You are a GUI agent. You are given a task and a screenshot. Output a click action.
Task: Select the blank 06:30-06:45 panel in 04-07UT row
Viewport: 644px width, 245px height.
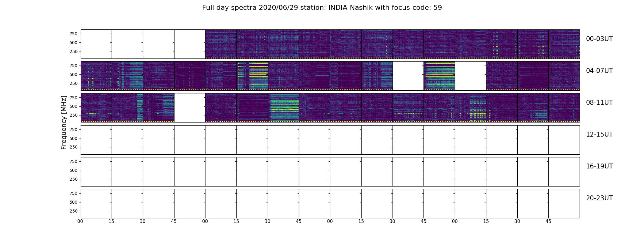(x=408, y=76)
